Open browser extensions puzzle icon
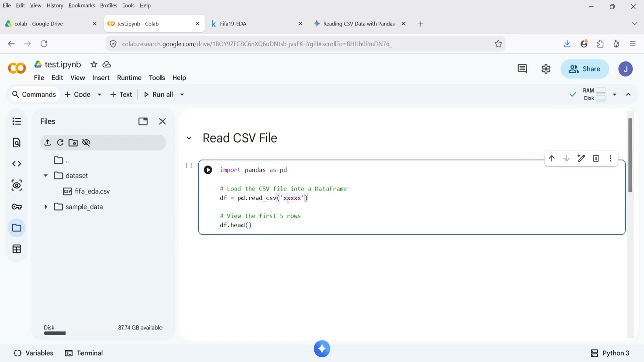Screen dimensions: 644x362 [600, 44]
